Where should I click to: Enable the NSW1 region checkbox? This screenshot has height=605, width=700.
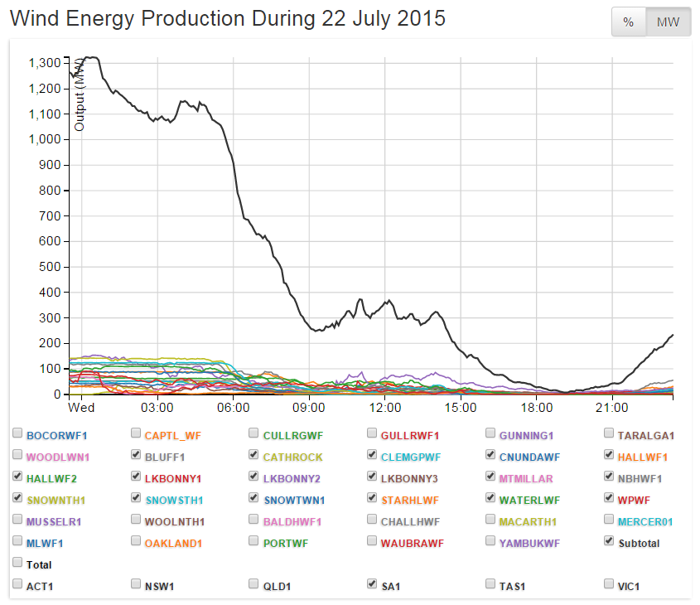(137, 584)
